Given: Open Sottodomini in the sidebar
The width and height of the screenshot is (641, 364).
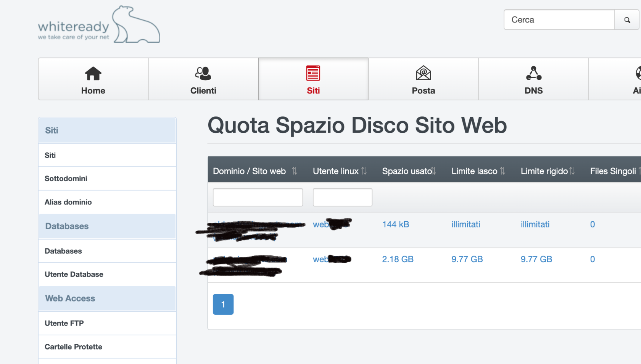Looking at the screenshot, I should 107,179.
